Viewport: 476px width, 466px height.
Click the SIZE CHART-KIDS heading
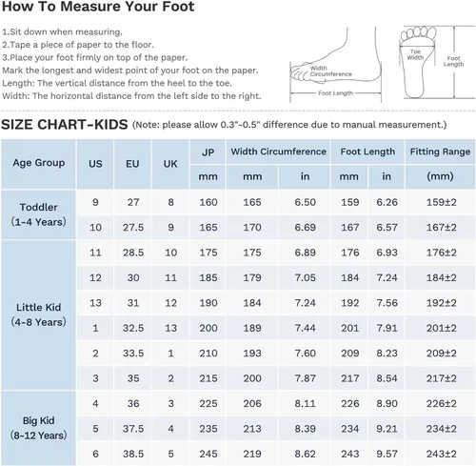pyautogui.click(x=65, y=124)
